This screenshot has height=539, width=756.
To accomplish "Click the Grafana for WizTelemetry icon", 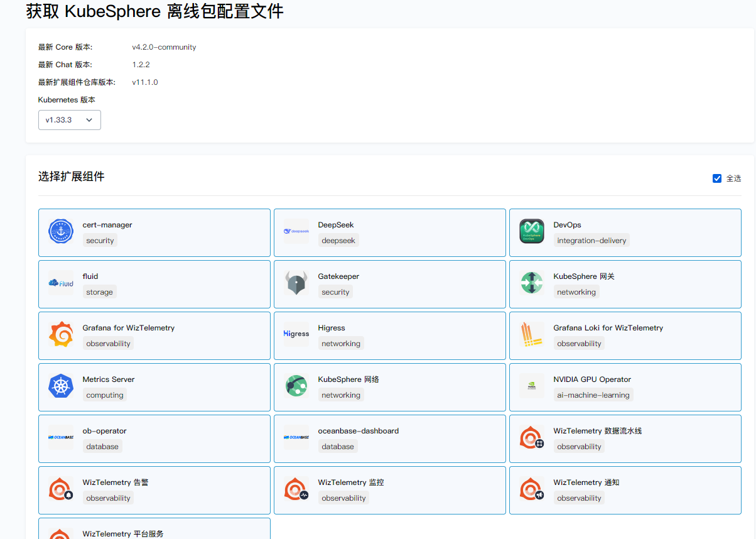I will 61,334.
